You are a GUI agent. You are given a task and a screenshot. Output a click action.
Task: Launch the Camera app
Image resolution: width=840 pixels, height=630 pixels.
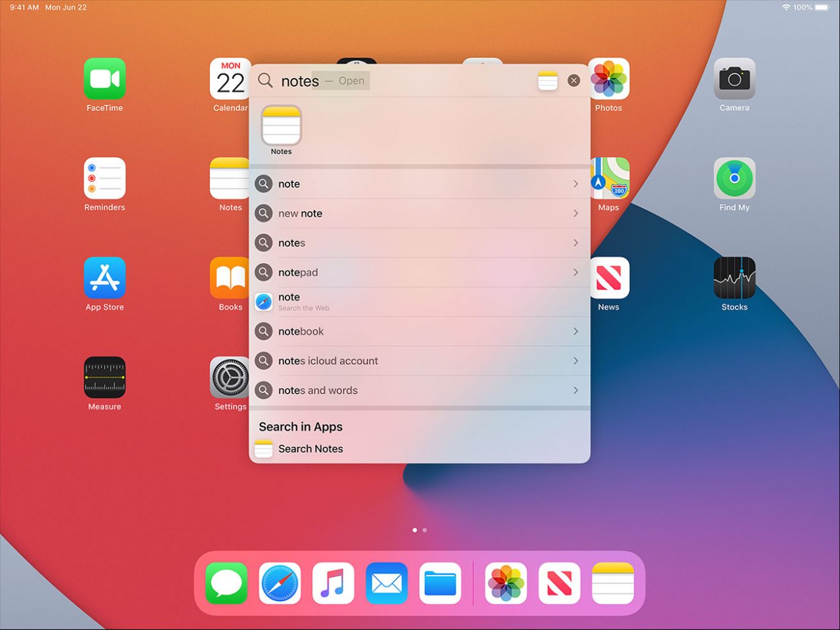(x=734, y=79)
